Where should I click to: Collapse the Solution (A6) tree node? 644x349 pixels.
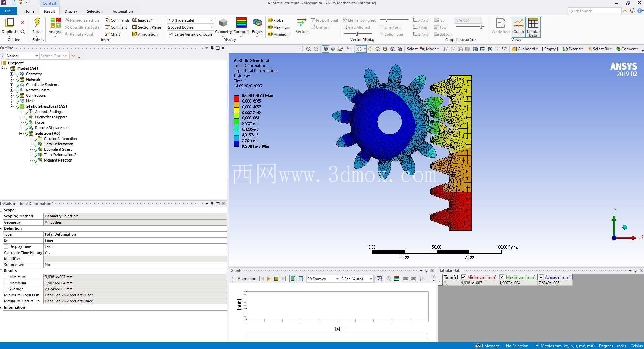(x=21, y=133)
